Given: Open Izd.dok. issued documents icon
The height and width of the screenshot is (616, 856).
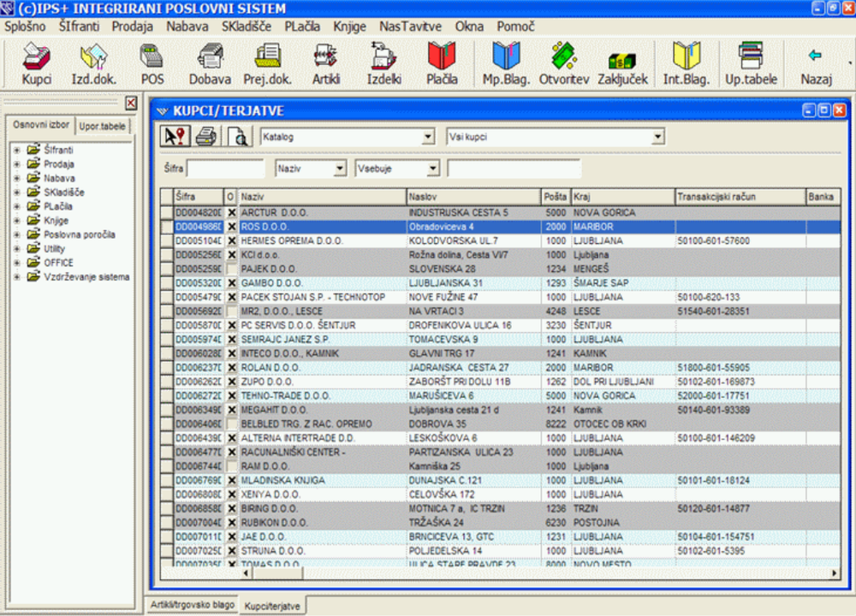Looking at the screenshot, I should click(94, 56).
